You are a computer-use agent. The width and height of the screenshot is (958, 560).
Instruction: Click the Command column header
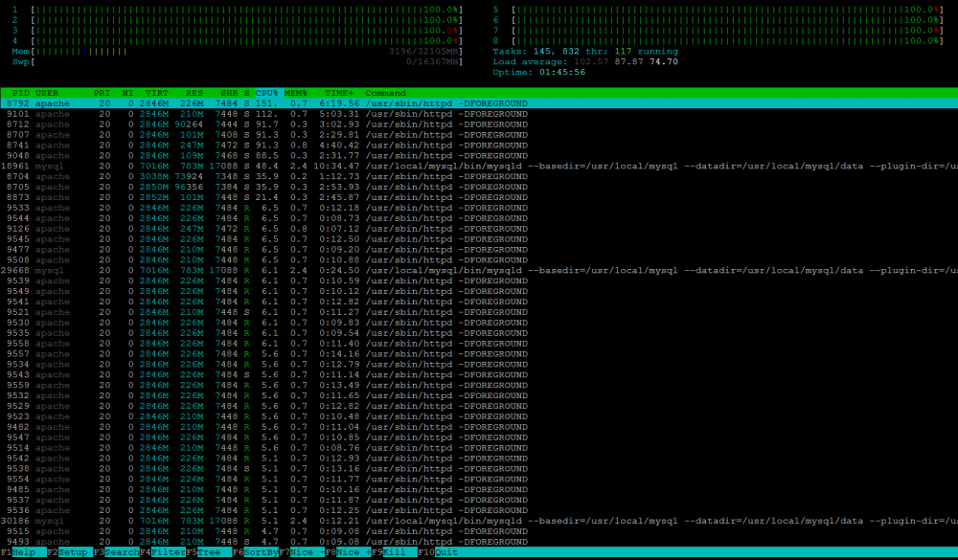[x=385, y=93]
